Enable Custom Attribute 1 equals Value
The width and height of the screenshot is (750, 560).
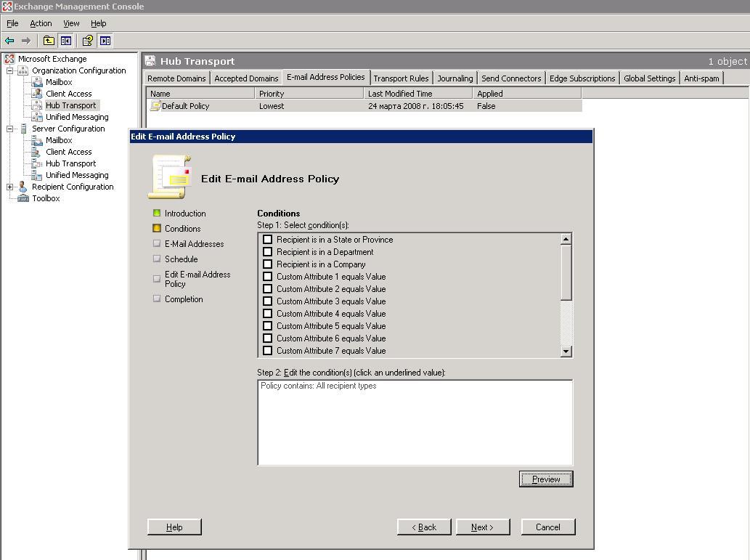(268, 277)
